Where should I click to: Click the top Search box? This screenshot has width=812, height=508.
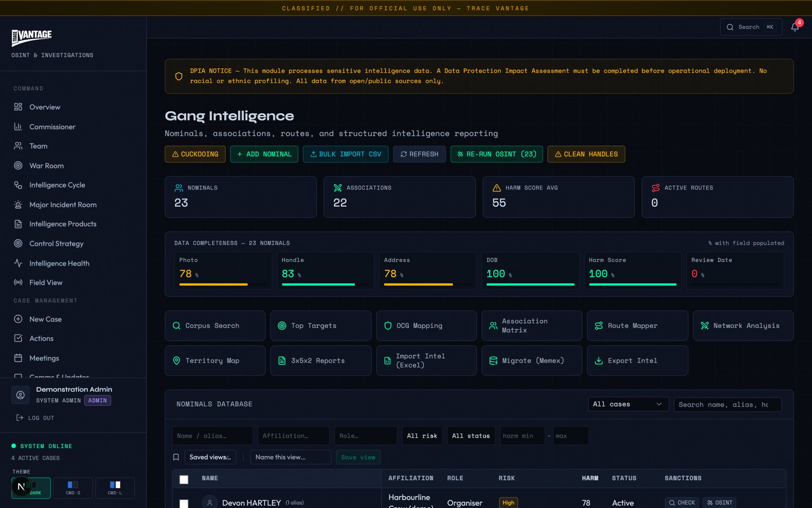(751, 27)
